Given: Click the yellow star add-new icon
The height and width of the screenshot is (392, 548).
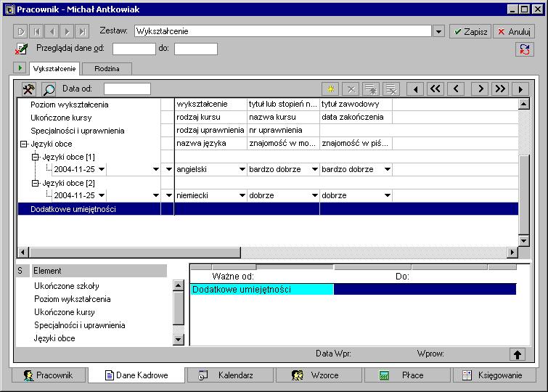Looking at the screenshot, I should point(330,89).
